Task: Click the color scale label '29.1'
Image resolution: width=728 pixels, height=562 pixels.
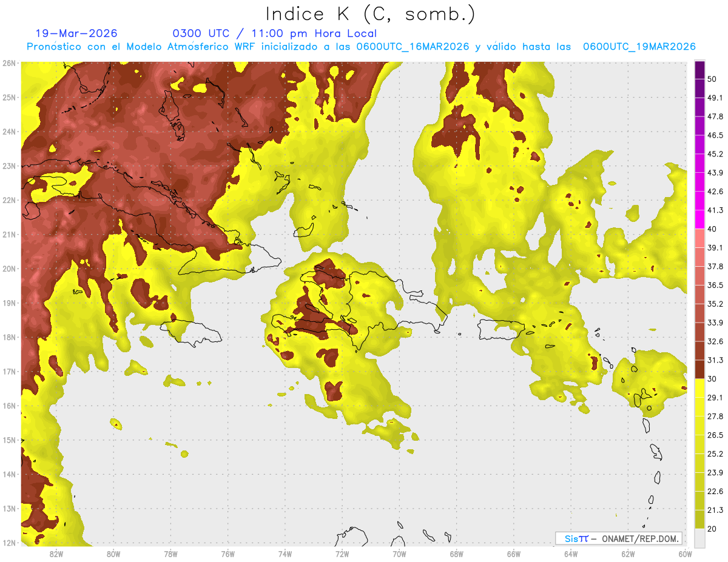Action: 715,398
